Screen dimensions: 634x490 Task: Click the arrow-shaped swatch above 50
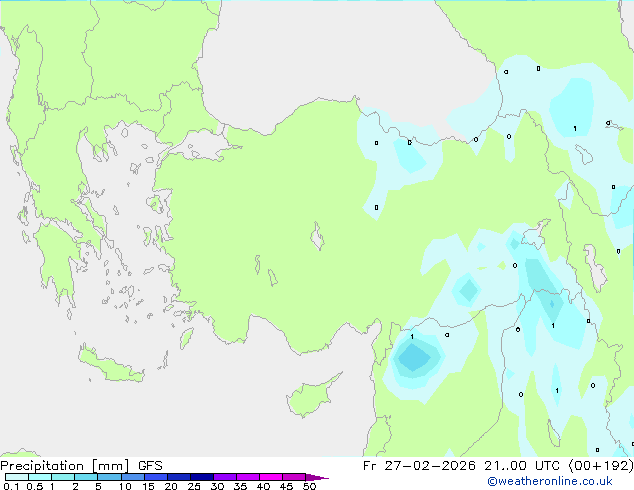[x=317, y=477]
